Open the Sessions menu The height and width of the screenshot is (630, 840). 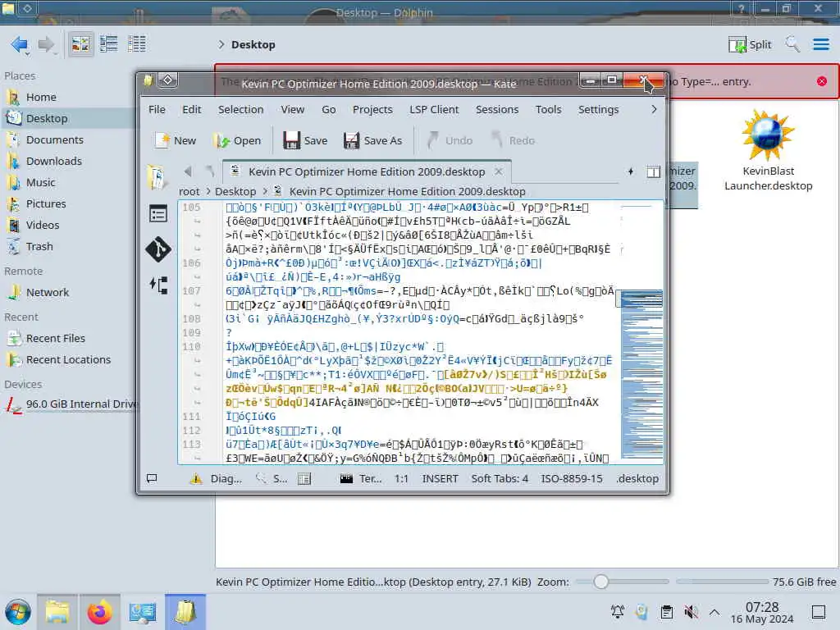click(497, 109)
